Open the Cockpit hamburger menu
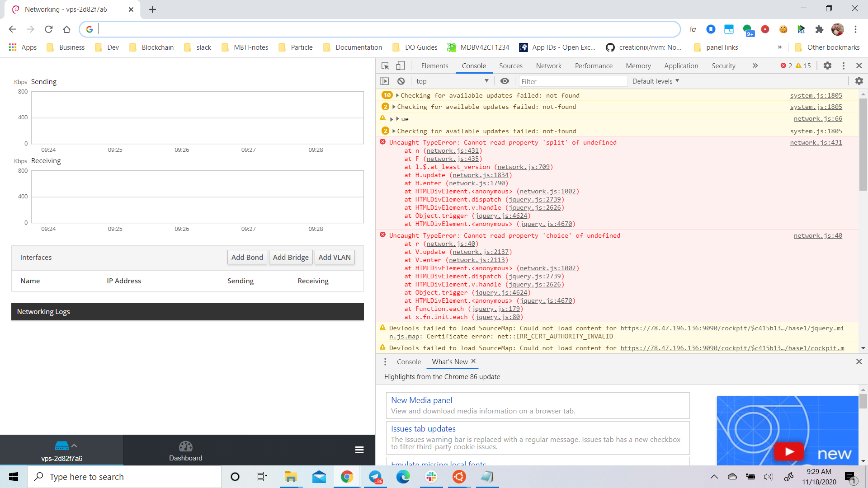Screen dimensions: 868x488 click(359, 450)
